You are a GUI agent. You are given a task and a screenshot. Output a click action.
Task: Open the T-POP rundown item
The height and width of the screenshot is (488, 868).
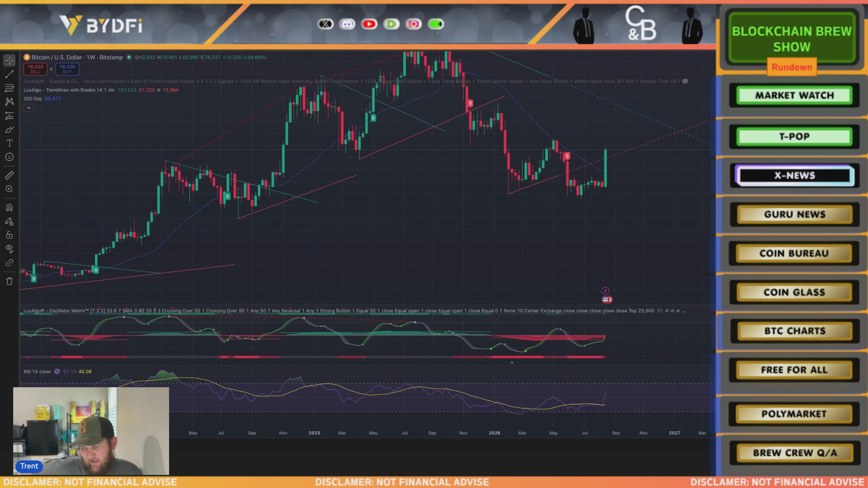click(794, 136)
